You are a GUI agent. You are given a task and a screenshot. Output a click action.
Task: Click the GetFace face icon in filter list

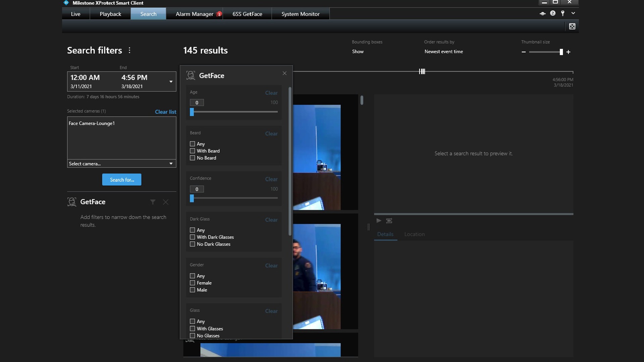(x=72, y=202)
